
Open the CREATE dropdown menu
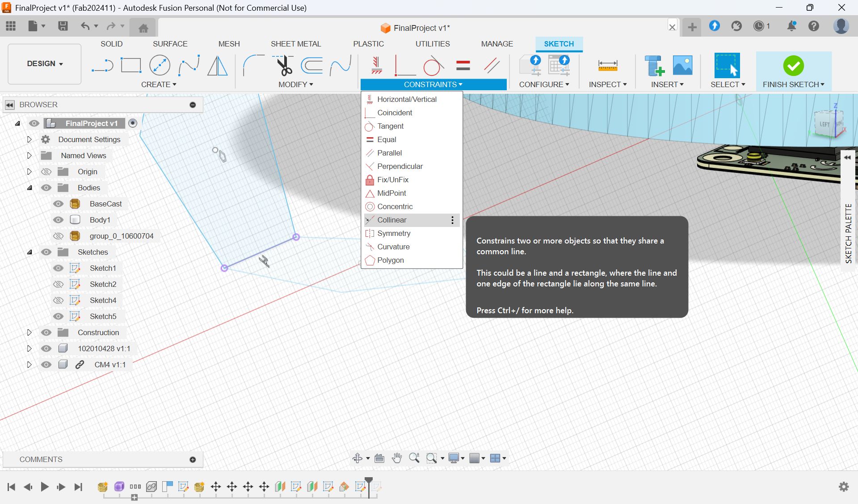159,84
